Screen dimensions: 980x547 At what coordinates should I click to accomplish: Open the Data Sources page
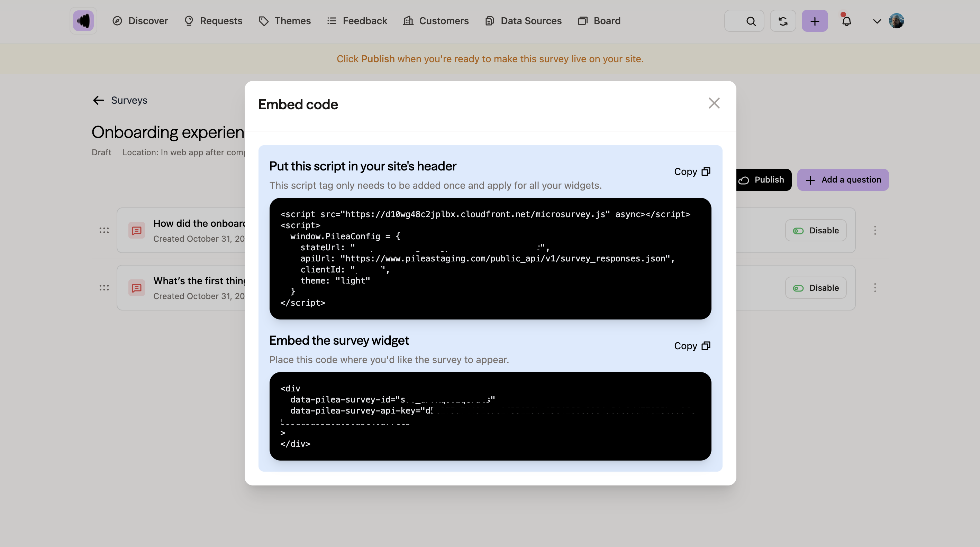[x=523, y=21]
